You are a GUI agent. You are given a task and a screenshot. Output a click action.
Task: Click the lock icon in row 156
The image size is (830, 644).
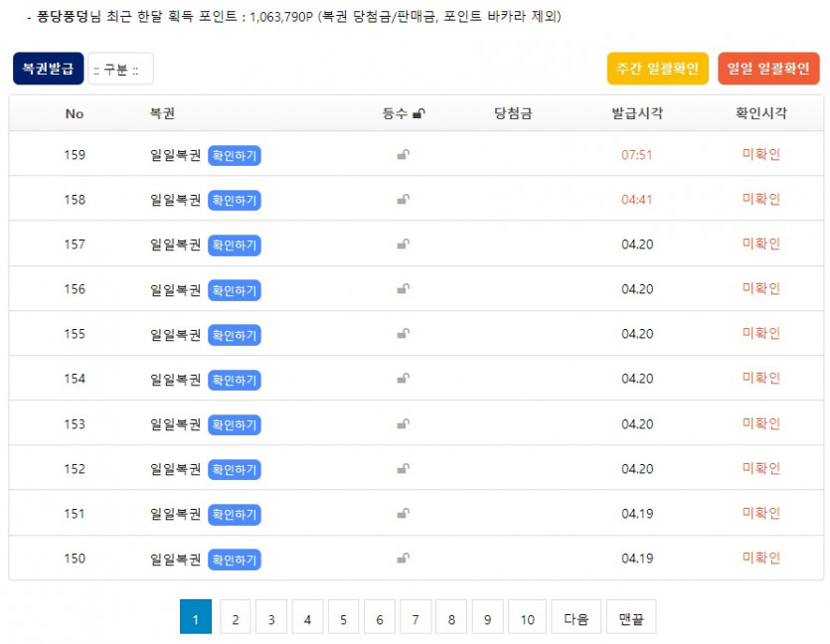coord(404,289)
